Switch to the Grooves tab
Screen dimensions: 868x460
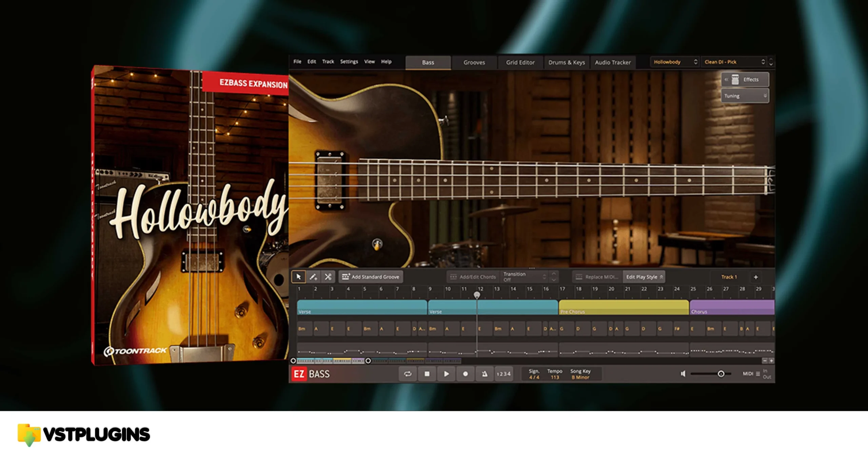(x=474, y=62)
